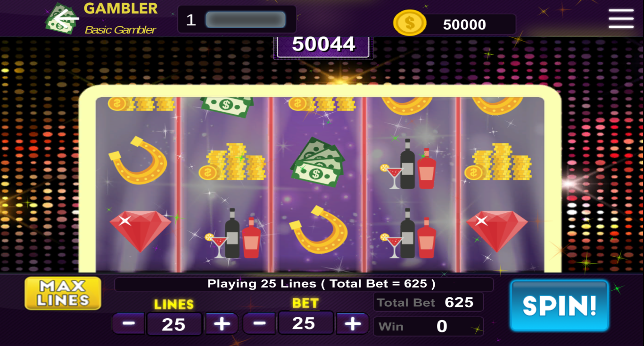Click the SPIN! button

pyautogui.click(x=560, y=306)
